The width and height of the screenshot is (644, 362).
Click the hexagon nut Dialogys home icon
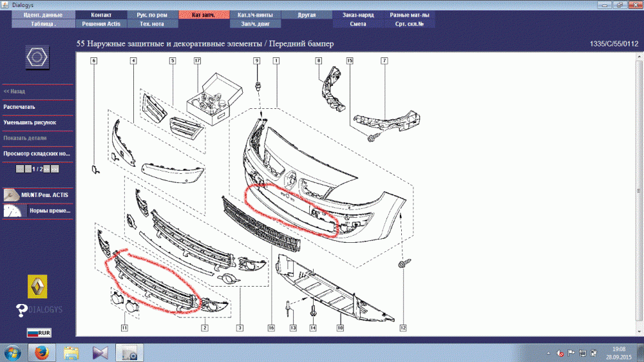pyautogui.click(x=37, y=57)
